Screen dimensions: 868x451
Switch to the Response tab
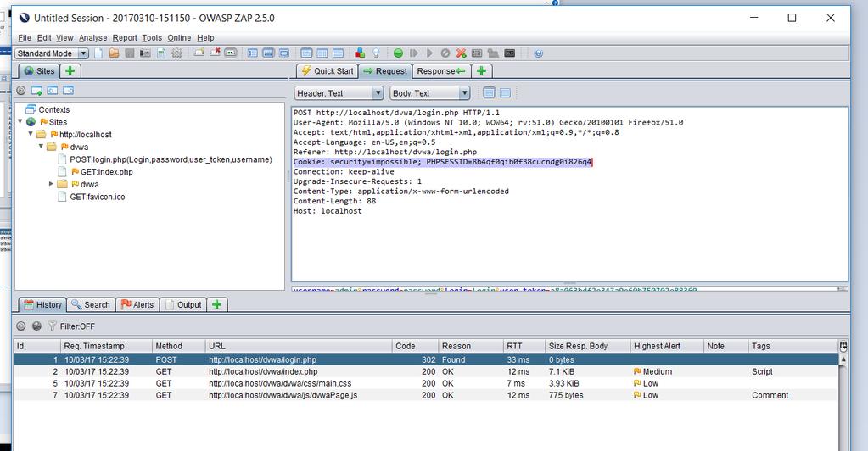[x=441, y=71]
